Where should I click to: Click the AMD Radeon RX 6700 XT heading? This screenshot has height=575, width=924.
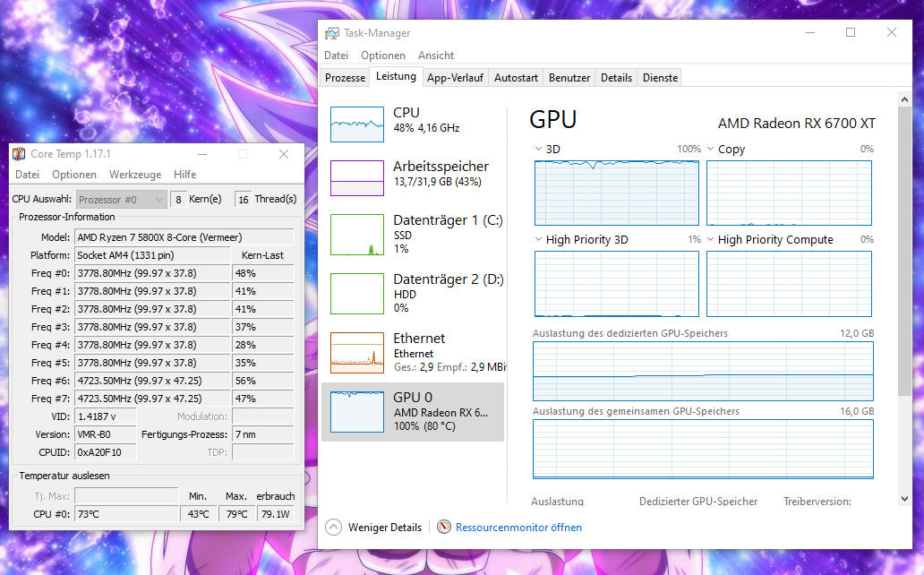[797, 124]
